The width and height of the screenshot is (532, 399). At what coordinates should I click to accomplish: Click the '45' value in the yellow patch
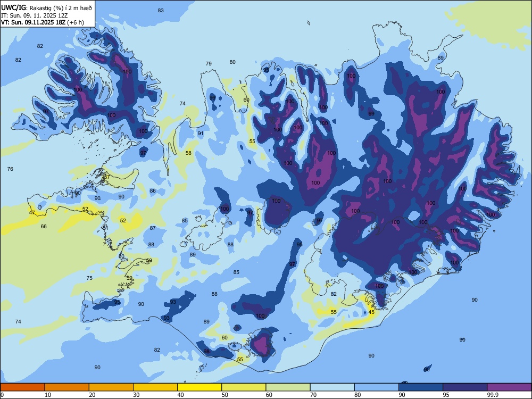[x=371, y=312]
